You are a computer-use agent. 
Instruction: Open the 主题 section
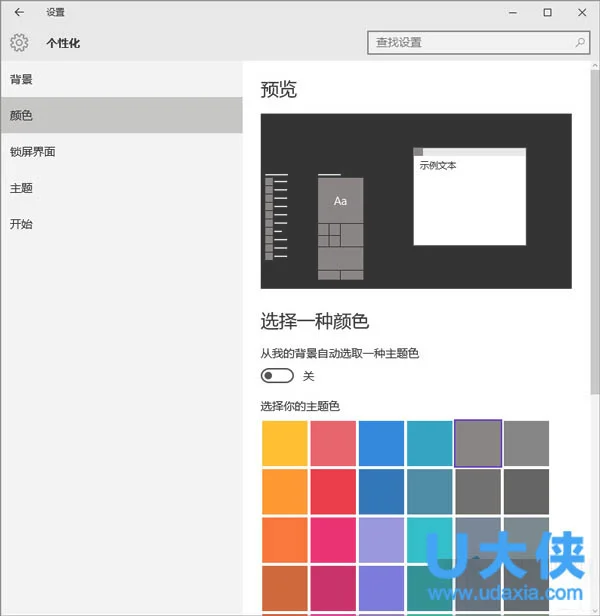[121, 188]
